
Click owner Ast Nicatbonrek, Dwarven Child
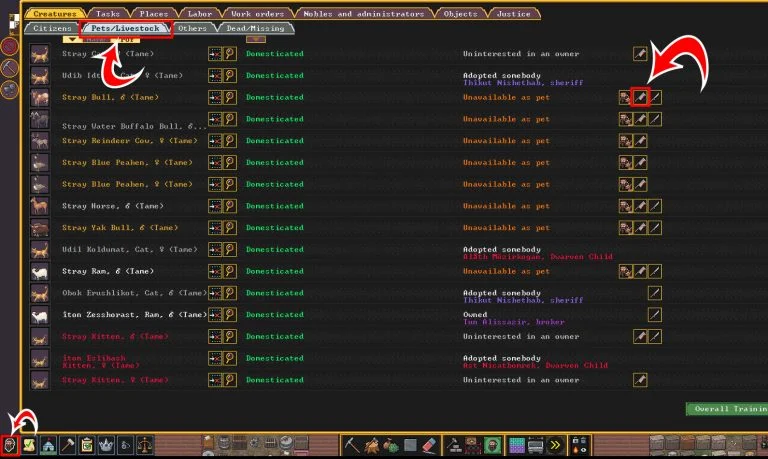535,365
